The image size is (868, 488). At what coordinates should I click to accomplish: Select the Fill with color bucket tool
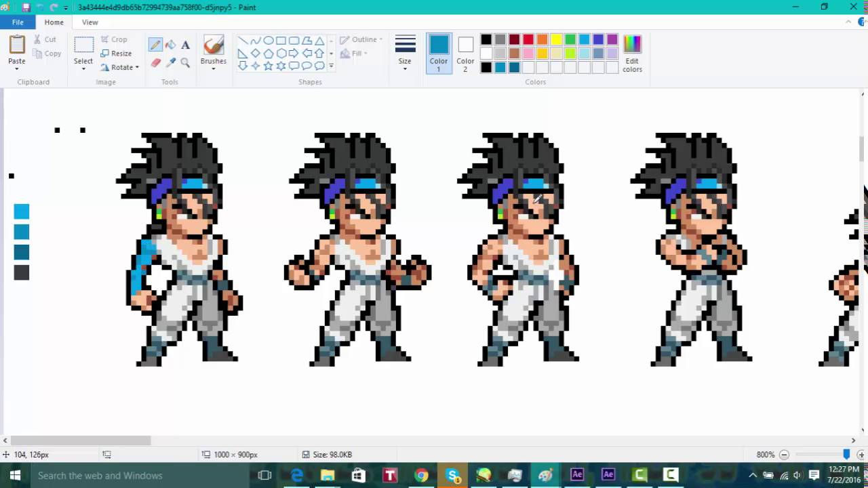point(170,45)
